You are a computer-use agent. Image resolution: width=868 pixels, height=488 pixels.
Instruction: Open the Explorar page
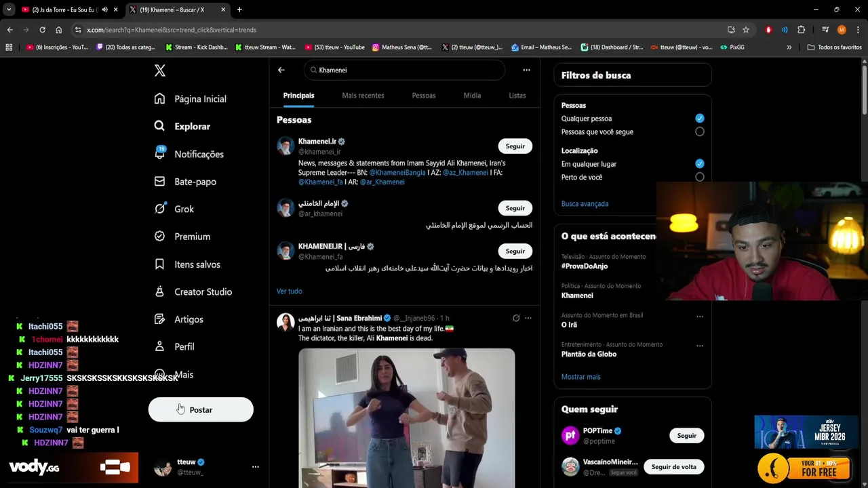point(182,126)
